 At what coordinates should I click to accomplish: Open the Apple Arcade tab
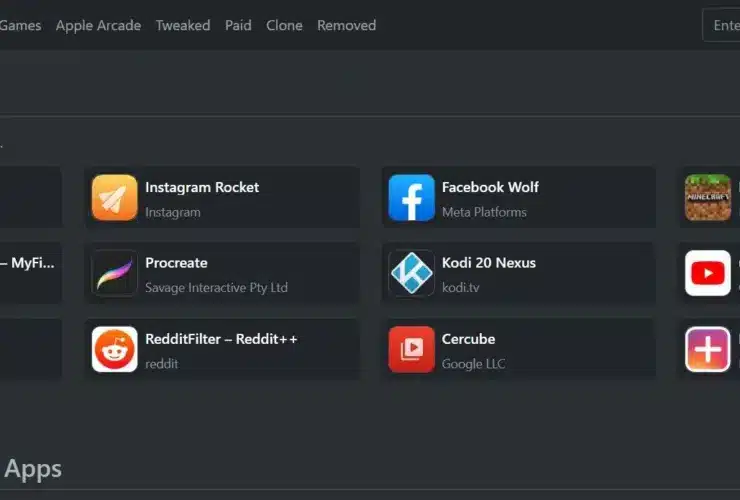coord(98,25)
